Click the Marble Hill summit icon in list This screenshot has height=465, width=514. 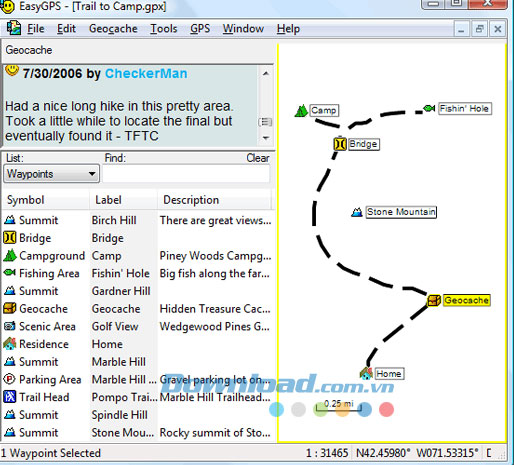pyautogui.click(x=10, y=361)
